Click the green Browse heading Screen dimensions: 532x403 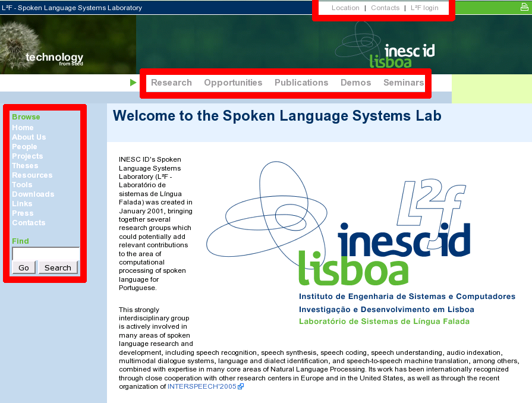click(26, 117)
